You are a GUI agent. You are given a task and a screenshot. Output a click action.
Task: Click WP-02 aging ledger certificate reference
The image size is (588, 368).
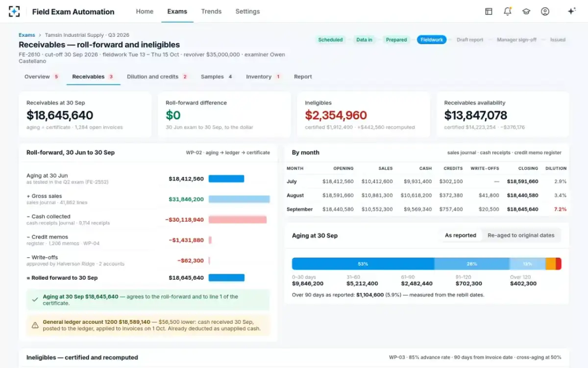coord(228,153)
